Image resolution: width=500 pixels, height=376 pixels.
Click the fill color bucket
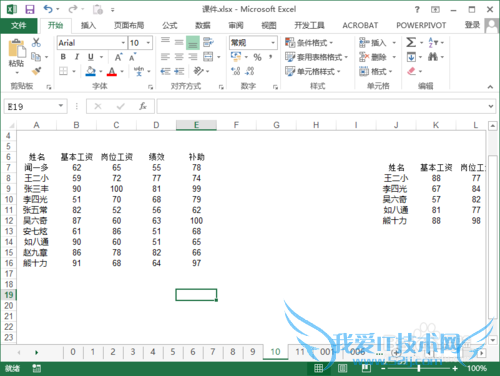90,71
